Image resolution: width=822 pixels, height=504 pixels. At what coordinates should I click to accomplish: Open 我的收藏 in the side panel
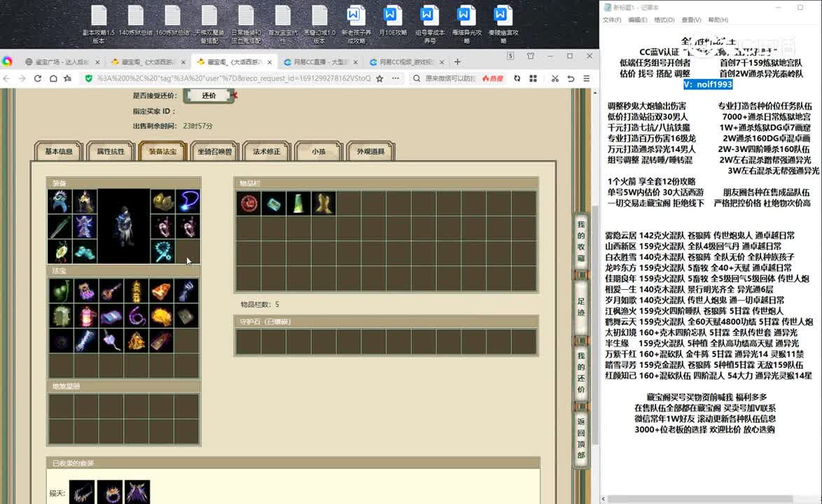click(581, 241)
